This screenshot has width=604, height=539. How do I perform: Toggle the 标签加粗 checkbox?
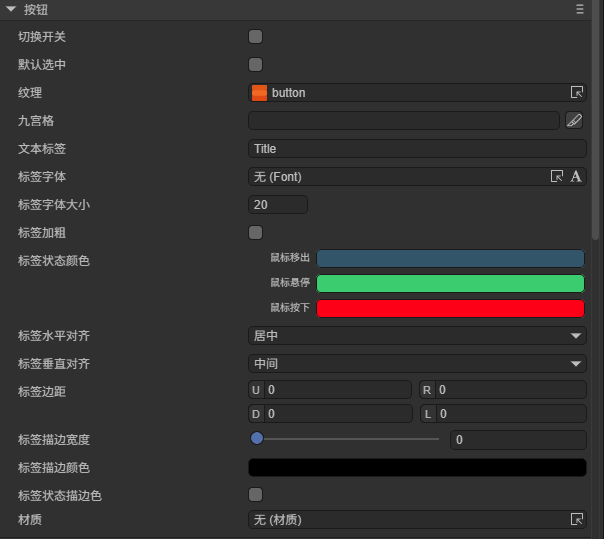255,233
